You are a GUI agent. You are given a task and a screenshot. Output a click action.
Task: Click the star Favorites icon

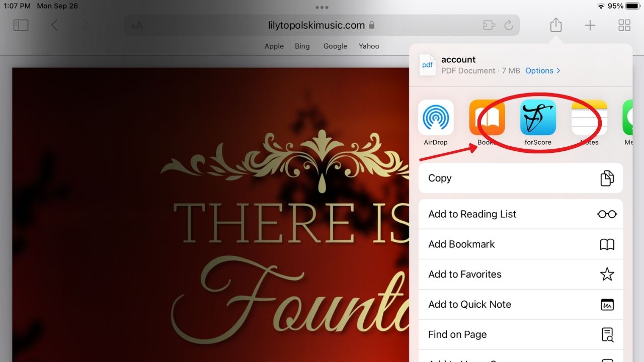607,274
